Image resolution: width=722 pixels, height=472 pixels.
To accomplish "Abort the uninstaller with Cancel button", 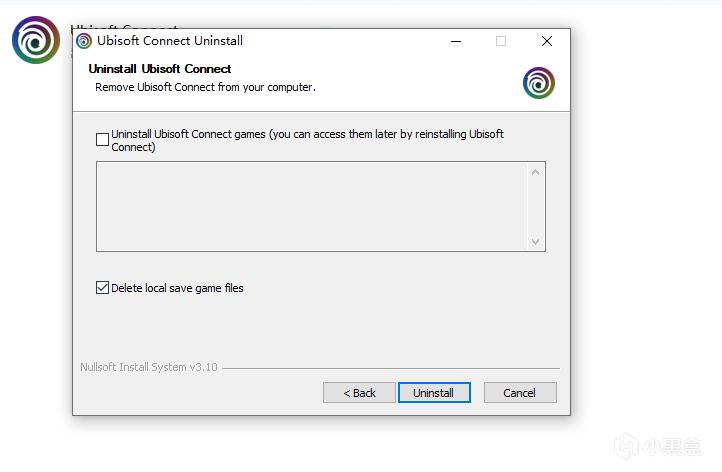I will pos(520,393).
